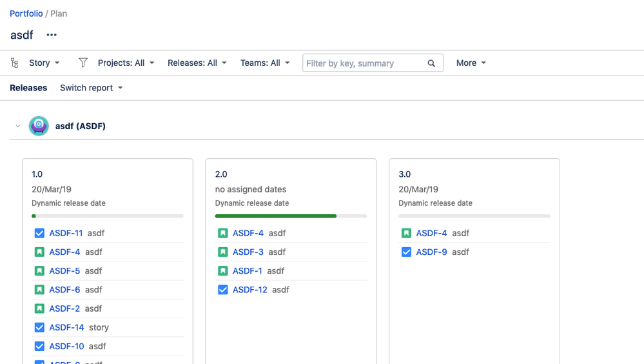Image resolution: width=644 pixels, height=364 pixels.
Task: Click the 20/Mar/19 date in release 1.0
Action: [52, 190]
